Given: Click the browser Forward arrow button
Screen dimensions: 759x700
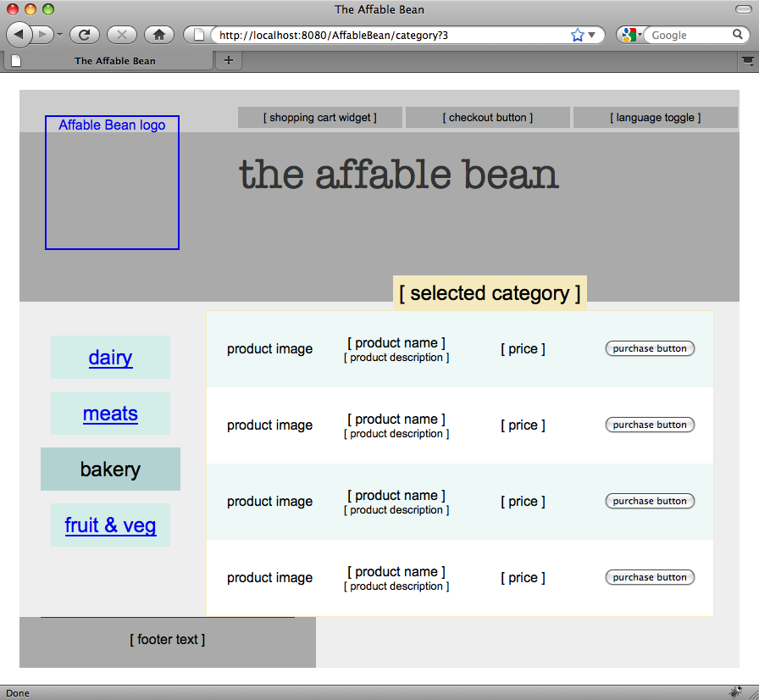Looking at the screenshot, I should point(42,35).
